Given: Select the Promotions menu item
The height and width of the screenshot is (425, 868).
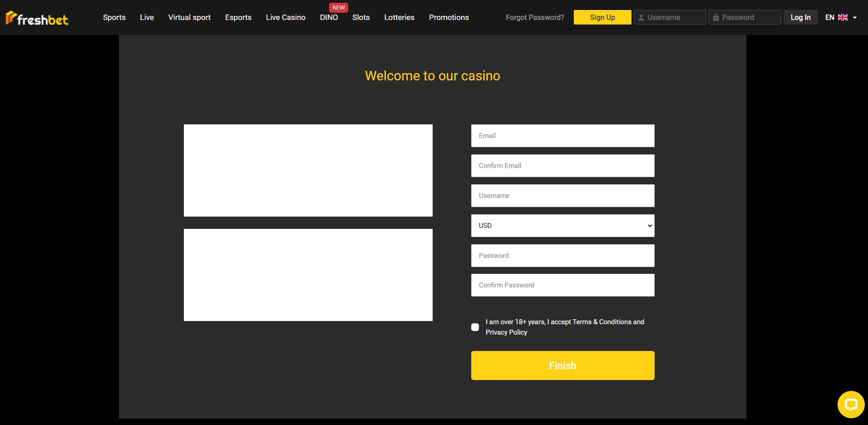Looking at the screenshot, I should (449, 17).
